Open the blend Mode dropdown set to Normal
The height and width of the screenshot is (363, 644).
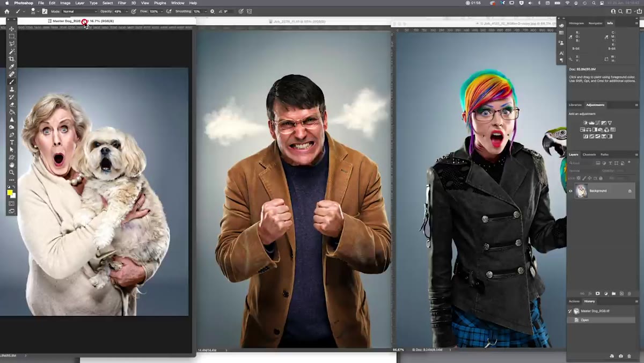pyautogui.click(x=80, y=11)
